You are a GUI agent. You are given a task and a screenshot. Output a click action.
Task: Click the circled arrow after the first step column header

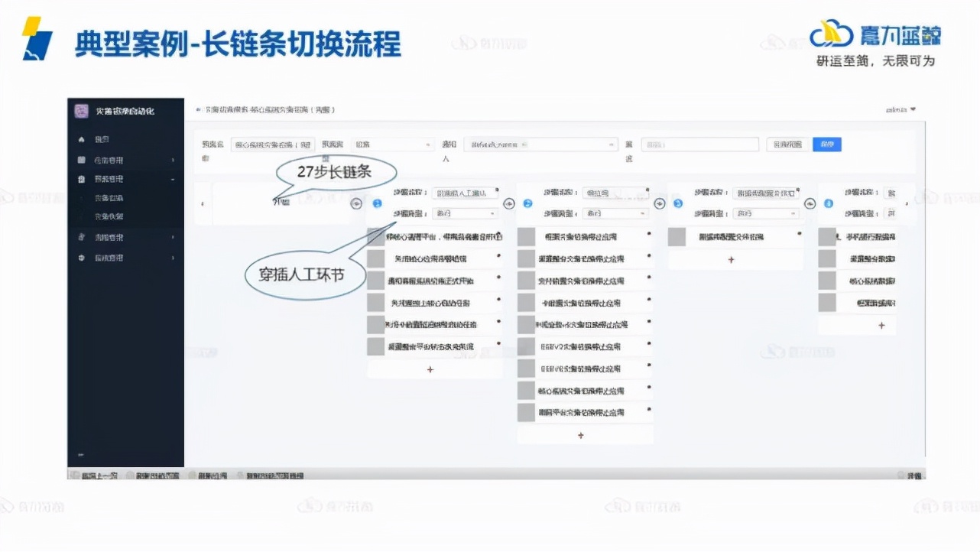pyautogui.click(x=509, y=203)
